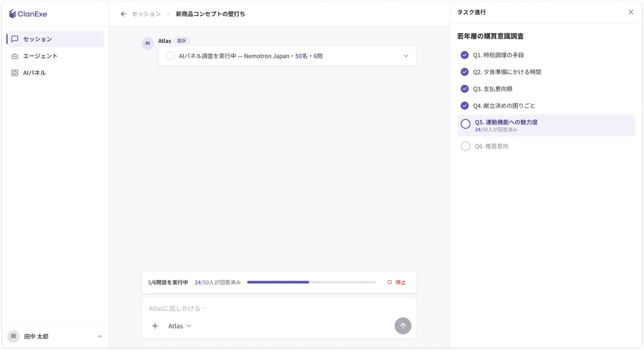Click the Atlas avatar icon
Viewport: 644px width, 350px height.
click(148, 43)
